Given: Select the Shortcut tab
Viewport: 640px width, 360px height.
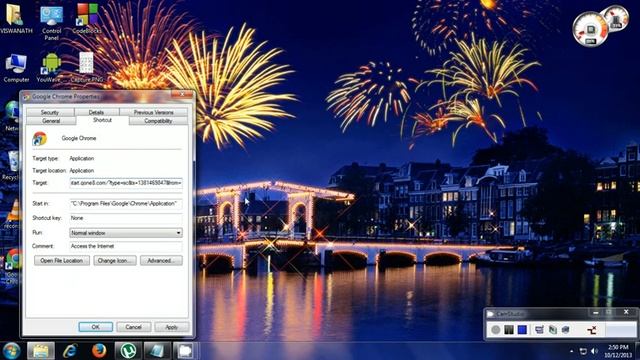Looking at the screenshot, I should [x=102, y=120].
